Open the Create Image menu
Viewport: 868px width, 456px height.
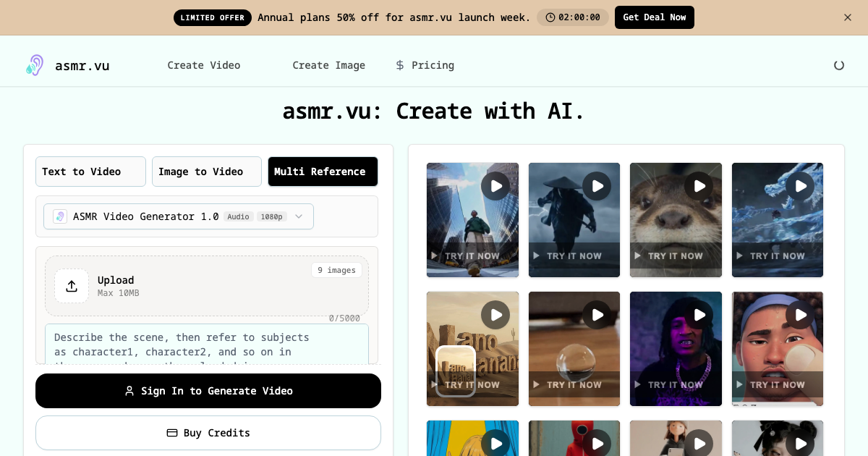329,65
